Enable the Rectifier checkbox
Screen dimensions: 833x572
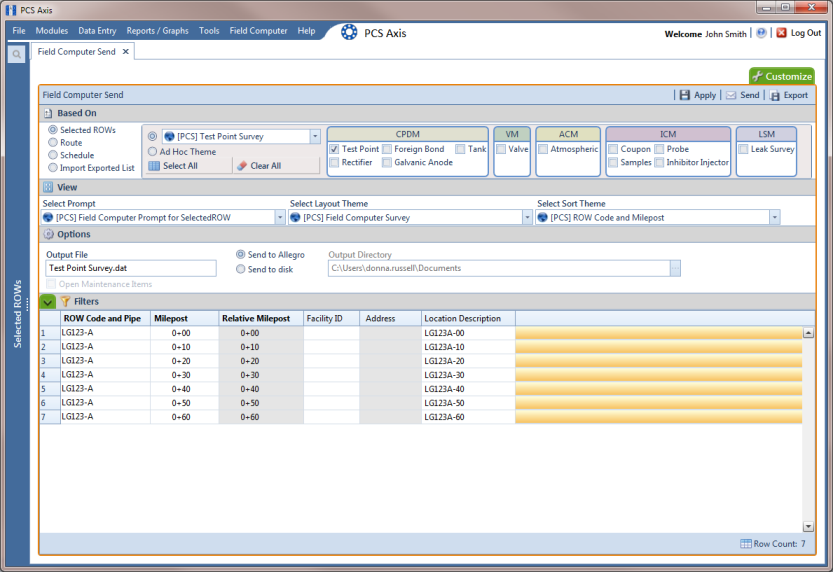click(x=334, y=162)
